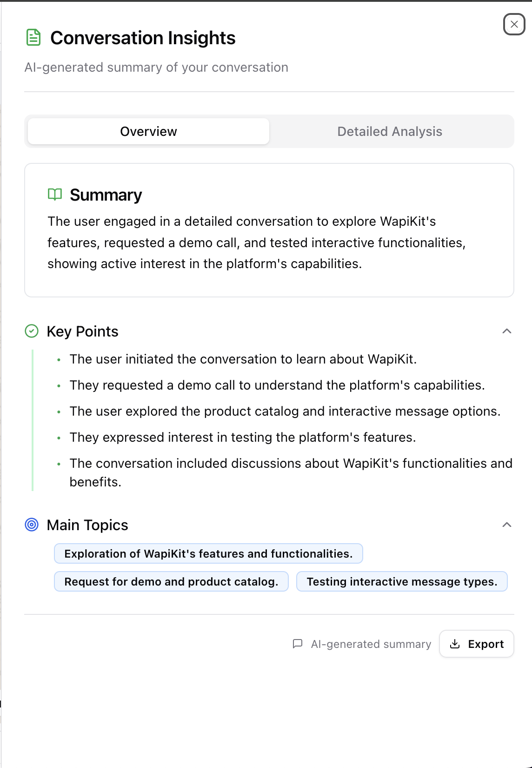Click the Main Topics target icon

pyautogui.click(x=32, y=525)
